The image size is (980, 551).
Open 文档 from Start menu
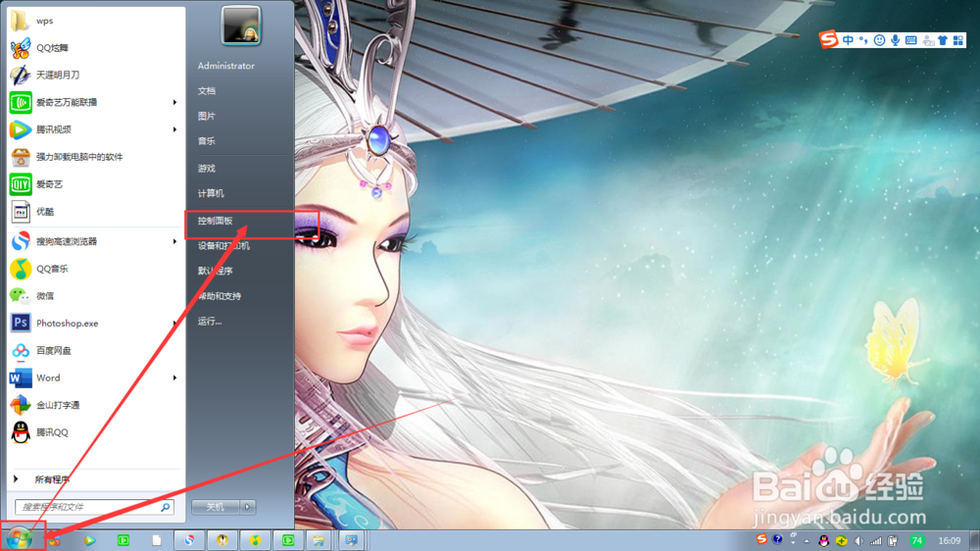click(x=207, y=91)
